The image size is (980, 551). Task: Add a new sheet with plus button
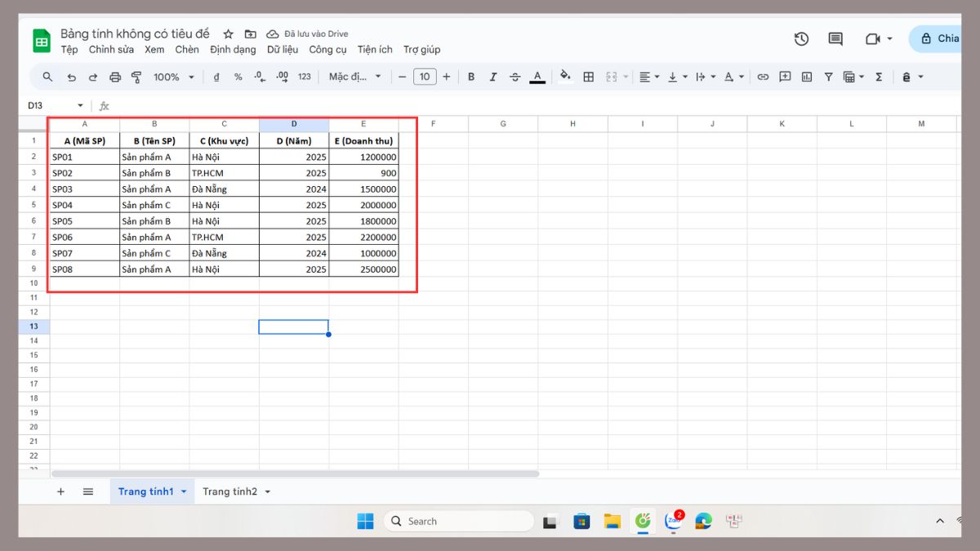pos(60,491)
